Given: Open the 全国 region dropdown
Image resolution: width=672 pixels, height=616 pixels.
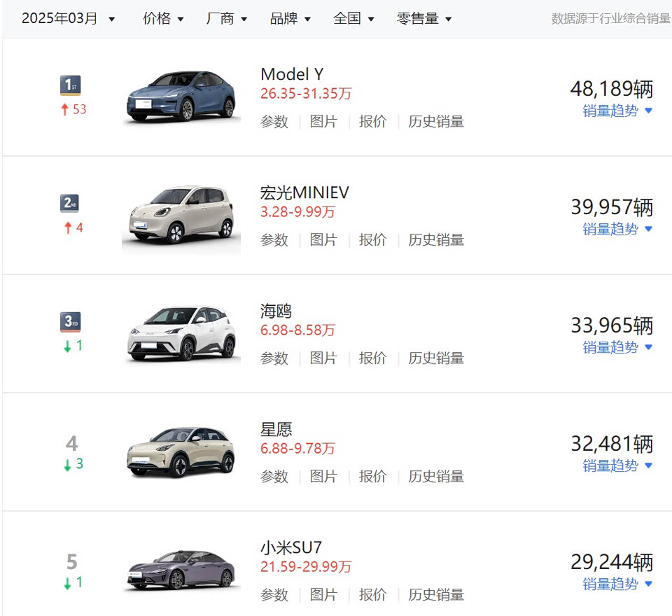Looking at the screenshot, I should [353, 19].
